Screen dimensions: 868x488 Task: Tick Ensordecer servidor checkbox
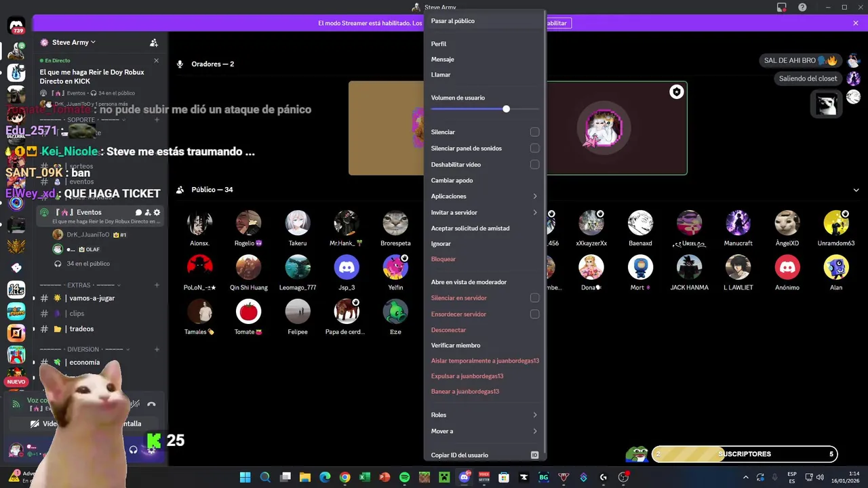[x=534, y=314]
